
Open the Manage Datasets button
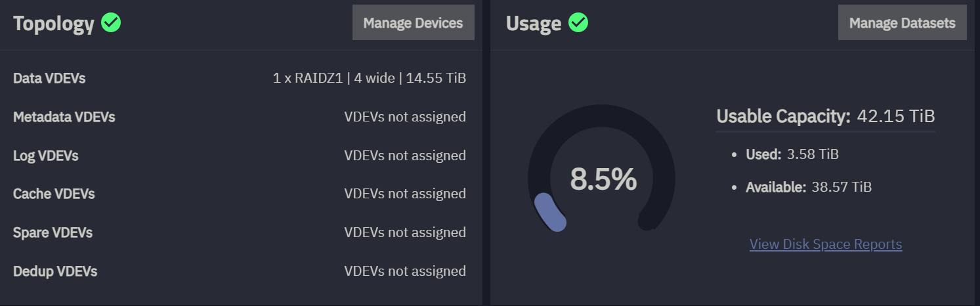click(902, 23)
